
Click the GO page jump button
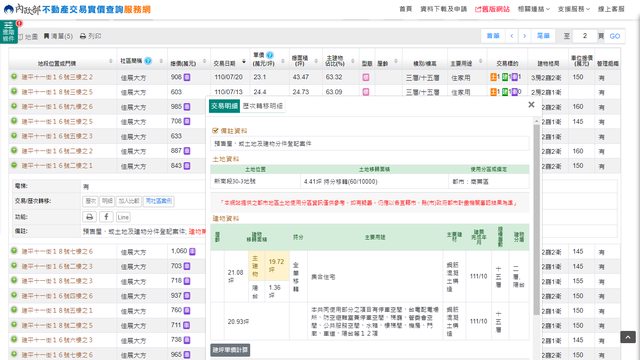pyautogui.click(x=615, y=36)
